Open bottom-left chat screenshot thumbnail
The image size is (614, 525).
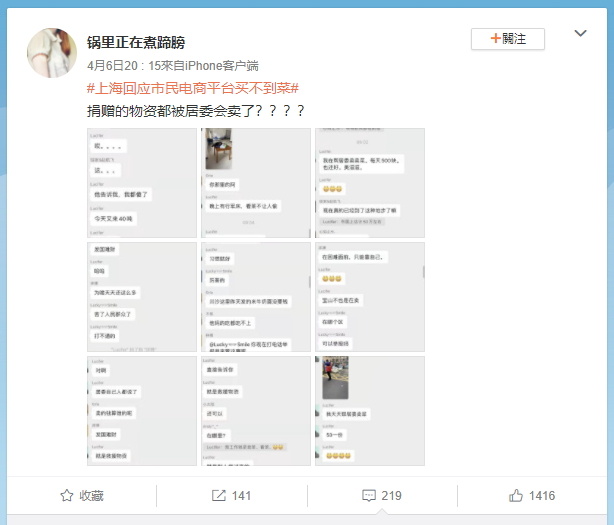coord(142,411)
